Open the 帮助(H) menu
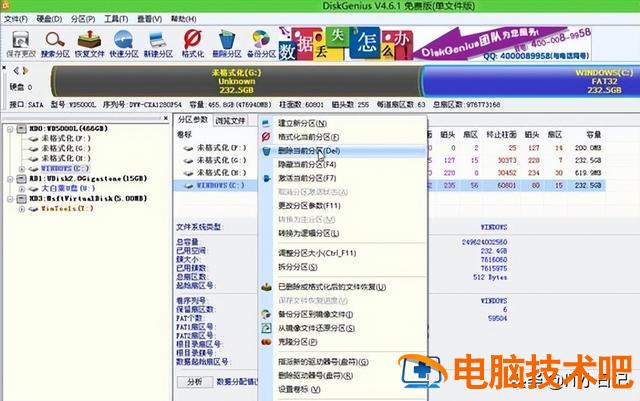640x401 pixels. 183,19
